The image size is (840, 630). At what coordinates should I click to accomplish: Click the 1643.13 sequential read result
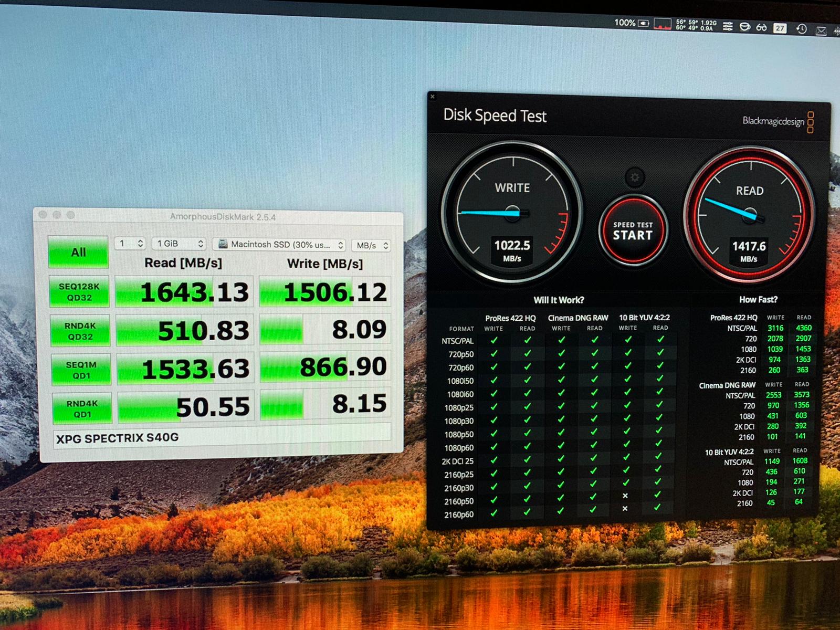(184, 292)
